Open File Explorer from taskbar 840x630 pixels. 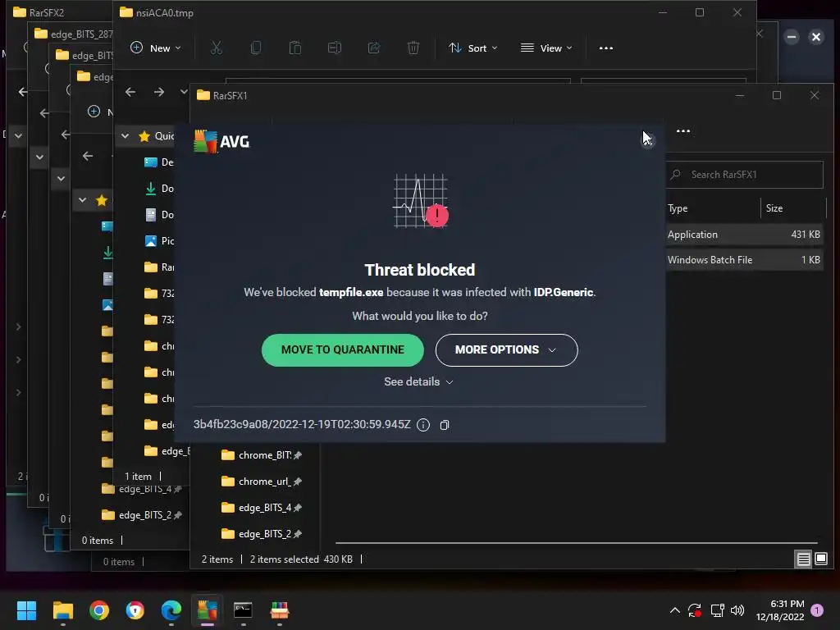click(x=63, y=610)
